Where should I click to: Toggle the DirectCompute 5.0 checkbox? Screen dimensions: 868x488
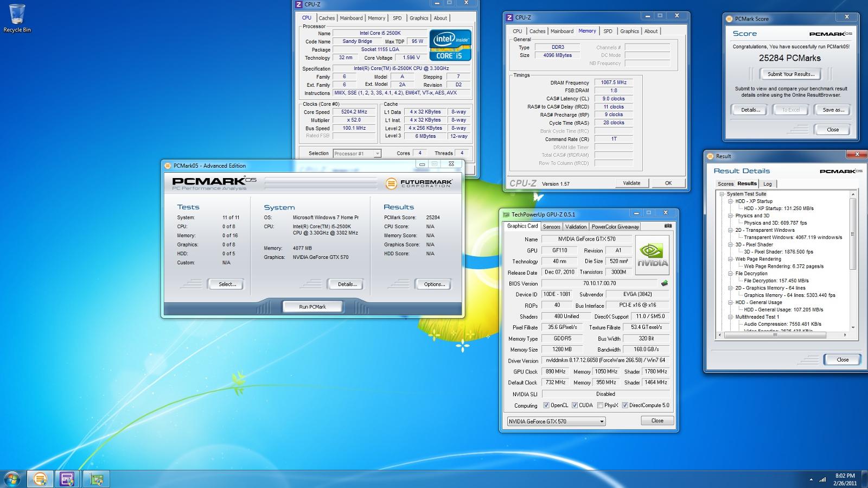pos(625,405)
